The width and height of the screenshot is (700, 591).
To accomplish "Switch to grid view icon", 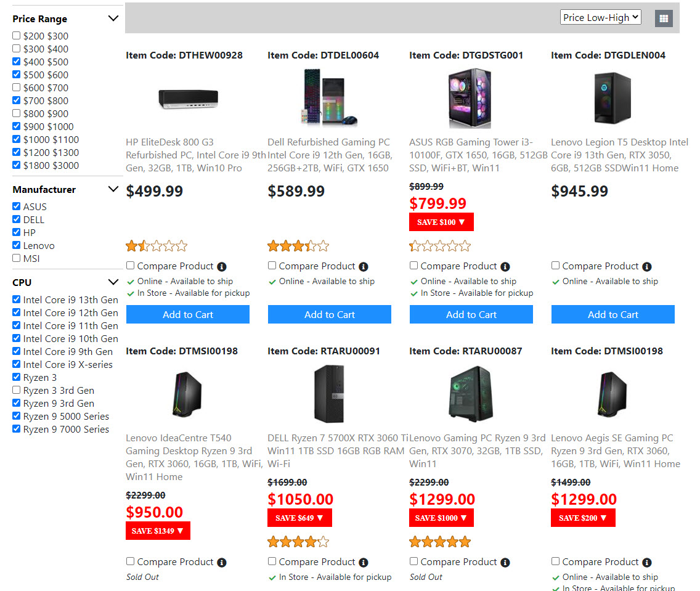I will click(x=663, y=18).
